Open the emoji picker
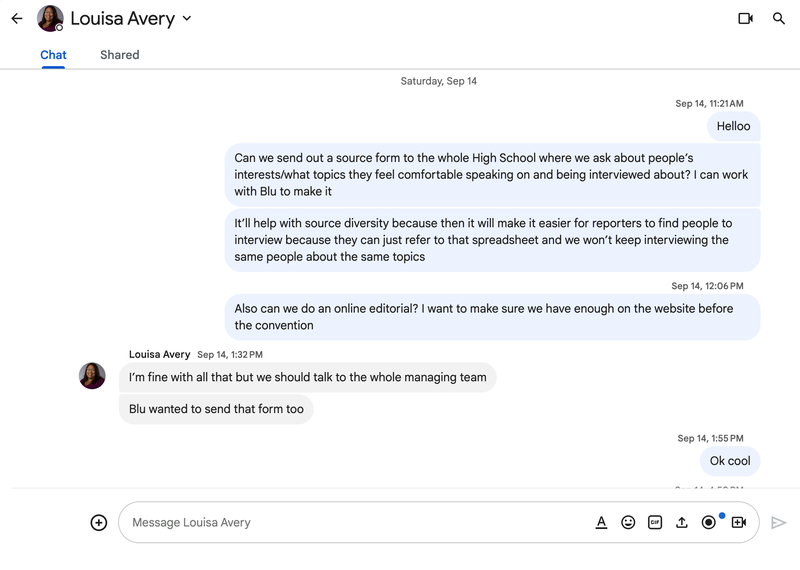 pos(628,522)
